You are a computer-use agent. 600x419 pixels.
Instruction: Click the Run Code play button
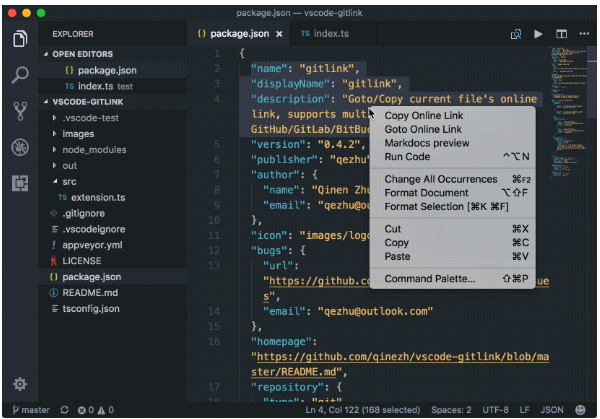click(538, 34)
